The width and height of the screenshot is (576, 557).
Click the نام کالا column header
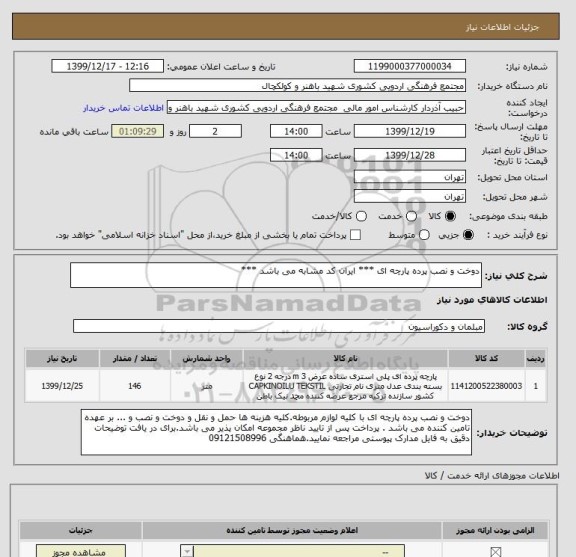[345, 359]
